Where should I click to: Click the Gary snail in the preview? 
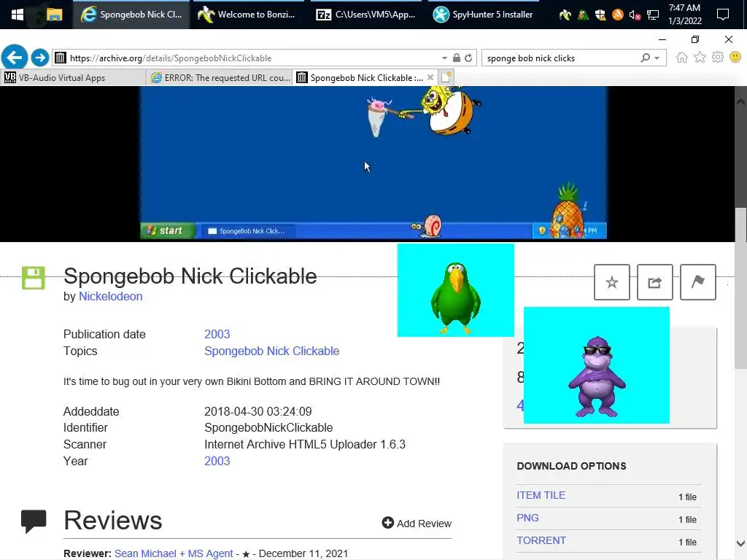click(427, 226)
